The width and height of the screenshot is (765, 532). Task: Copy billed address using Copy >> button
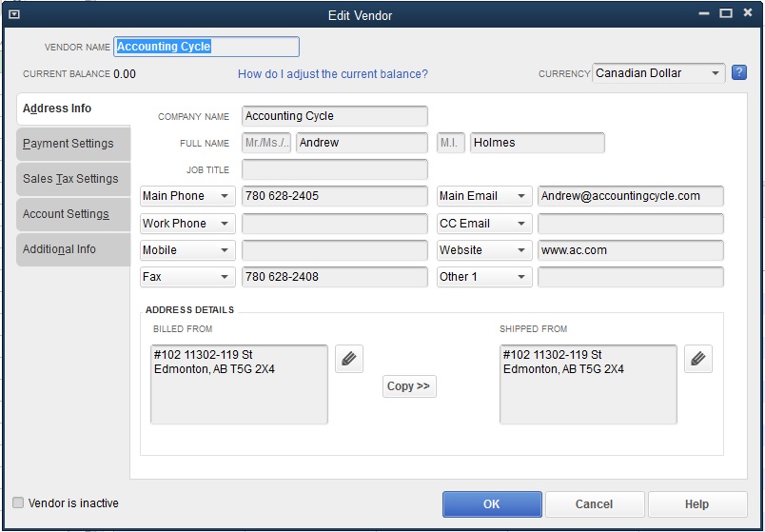click(x=409, y=386)
